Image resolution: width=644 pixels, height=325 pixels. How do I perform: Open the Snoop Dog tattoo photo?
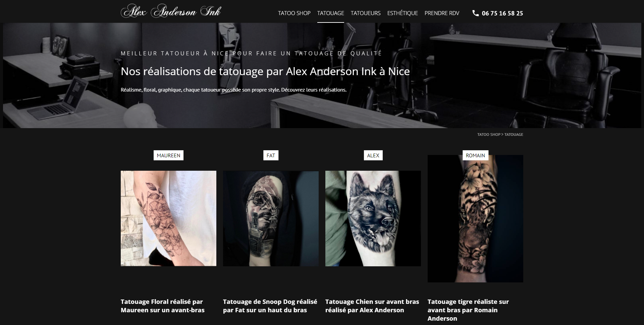tap(271, 218)
